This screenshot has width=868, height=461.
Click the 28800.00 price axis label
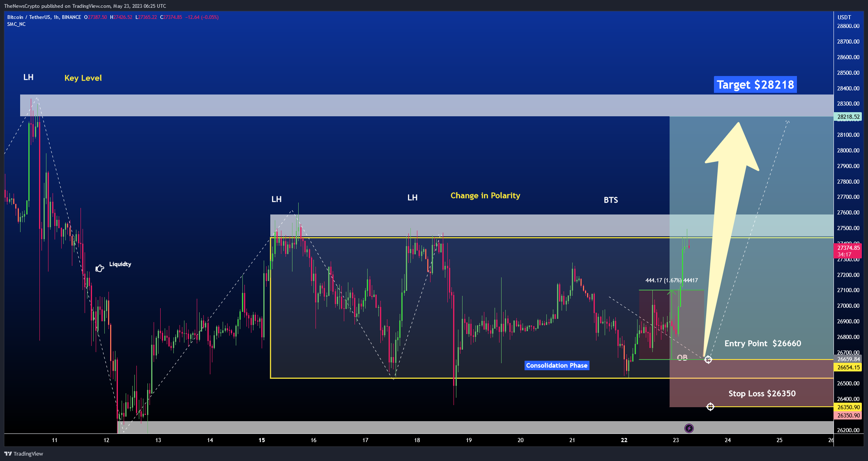point(848,26)
